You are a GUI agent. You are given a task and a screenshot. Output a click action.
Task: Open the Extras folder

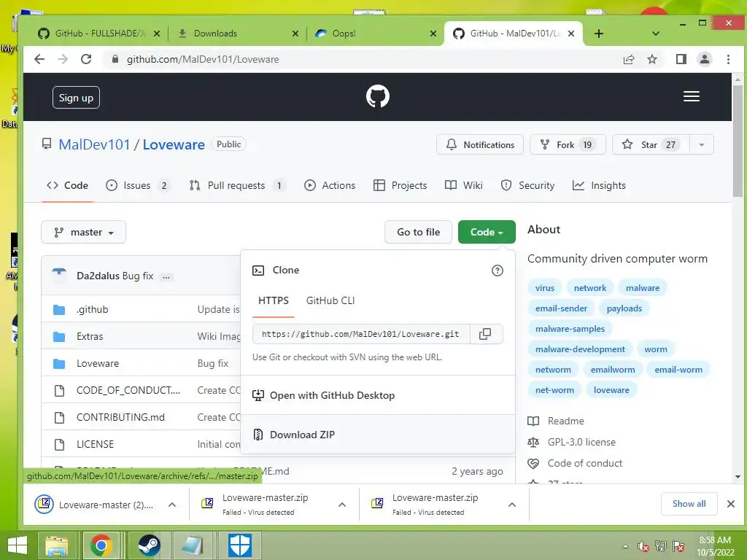(90, 336)
